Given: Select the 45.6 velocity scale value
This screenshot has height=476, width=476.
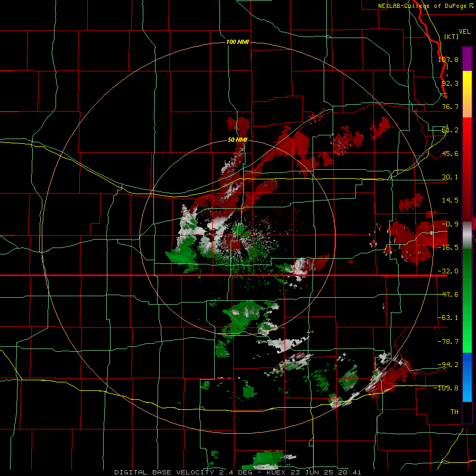Looking at the screenshot, I should pyautogui.click(x=450, y=153).
